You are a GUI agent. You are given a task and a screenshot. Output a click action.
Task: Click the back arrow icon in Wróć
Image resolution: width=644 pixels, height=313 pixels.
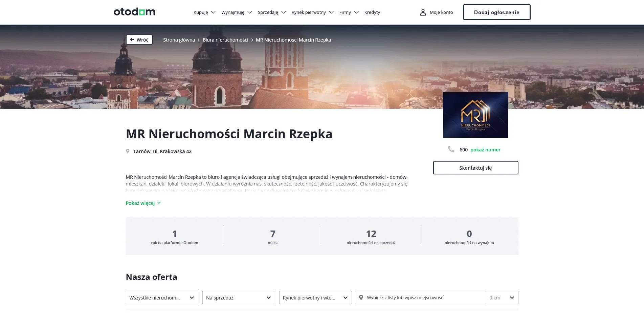click(132, 40)
